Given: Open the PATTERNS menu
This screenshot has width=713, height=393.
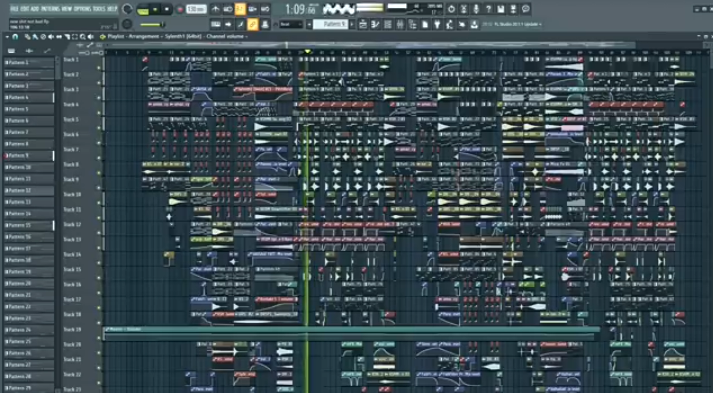Looking at the screenshot, I should [x=50, y=9].
